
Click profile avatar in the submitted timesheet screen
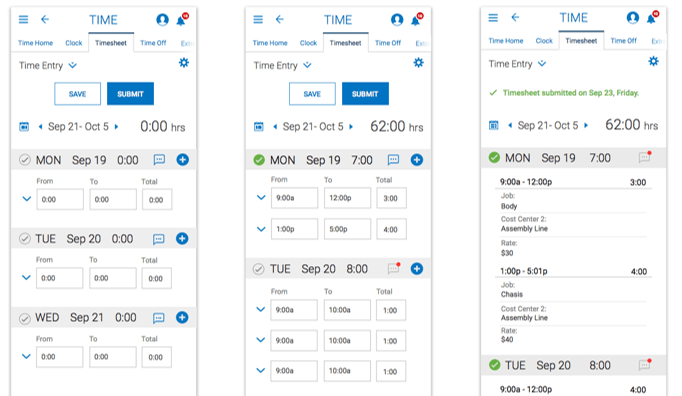coord(632,17)
